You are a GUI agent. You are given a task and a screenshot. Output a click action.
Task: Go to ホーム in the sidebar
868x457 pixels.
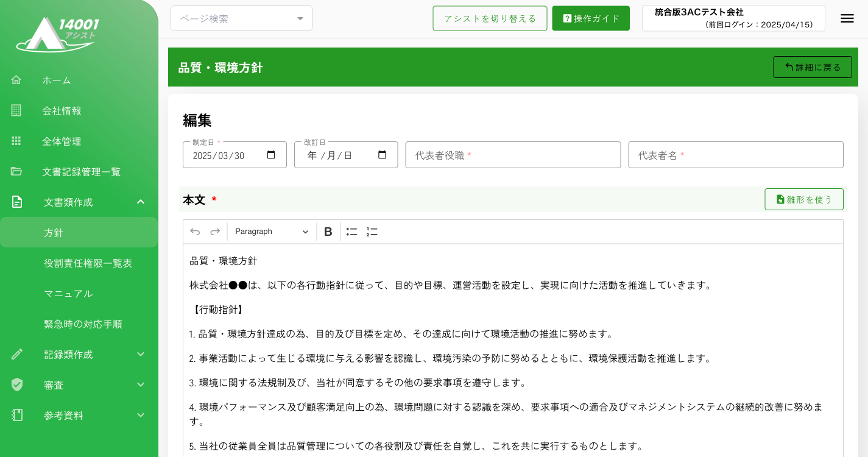57,80
